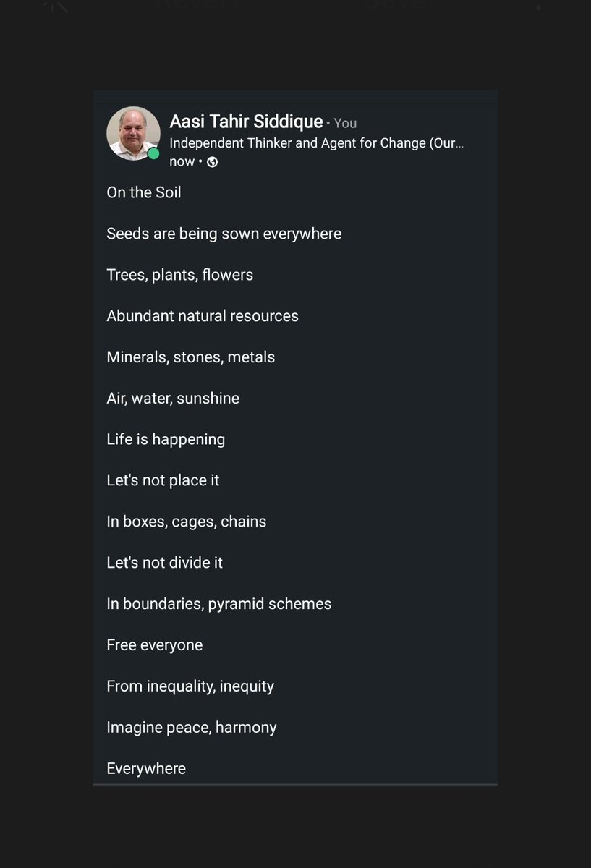Click the 'Imagine peace, harmony' line

point(192,727)
